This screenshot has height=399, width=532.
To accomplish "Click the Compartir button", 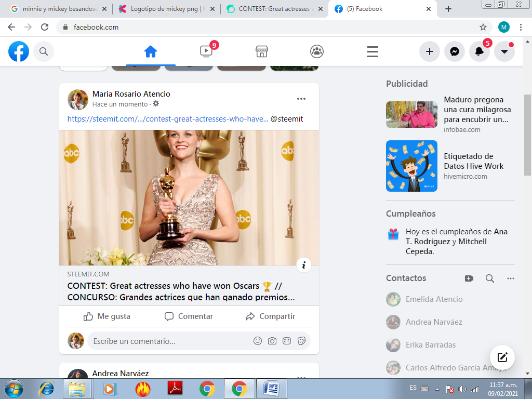I will 270,316.
